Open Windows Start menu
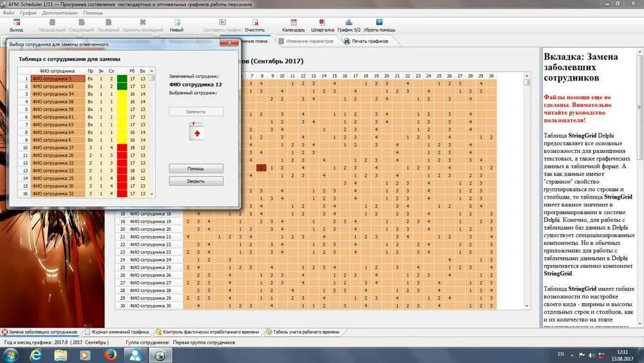 point(10,355)
